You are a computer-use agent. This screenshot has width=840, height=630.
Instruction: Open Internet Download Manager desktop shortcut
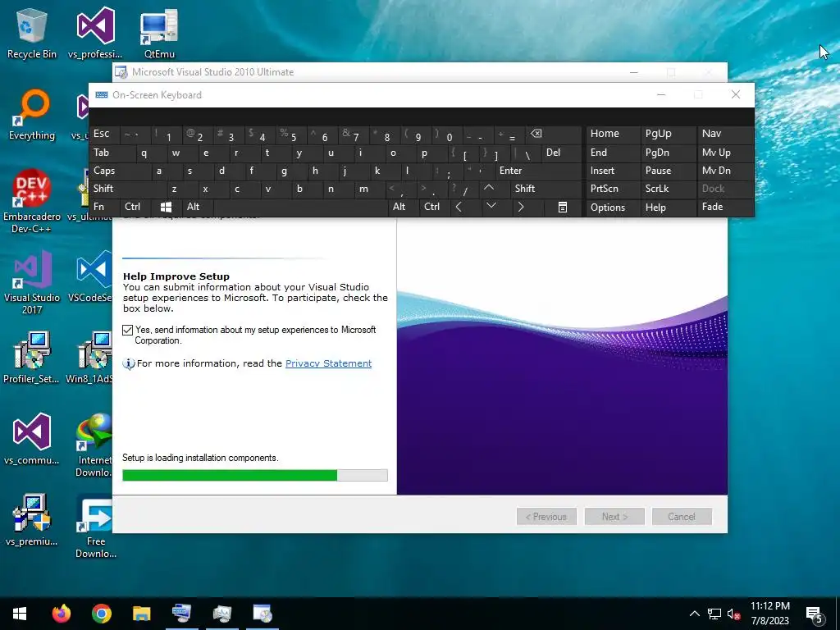94,445
